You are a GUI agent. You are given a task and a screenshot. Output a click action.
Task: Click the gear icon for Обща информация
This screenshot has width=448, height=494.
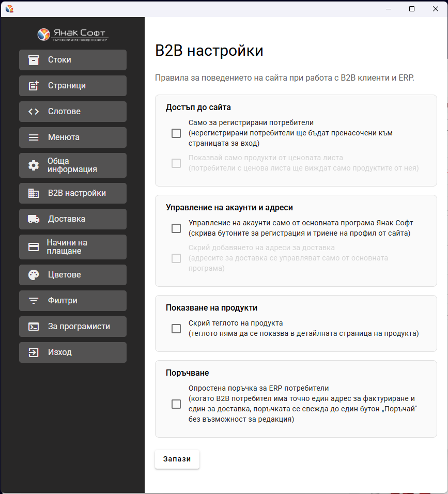coord(34,165)
